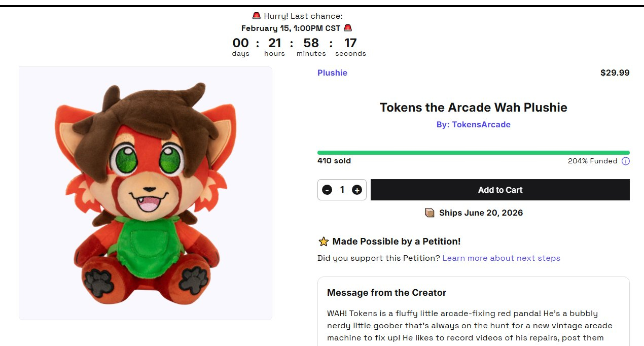Click the countdown seconds value

(x=350, y=43)
